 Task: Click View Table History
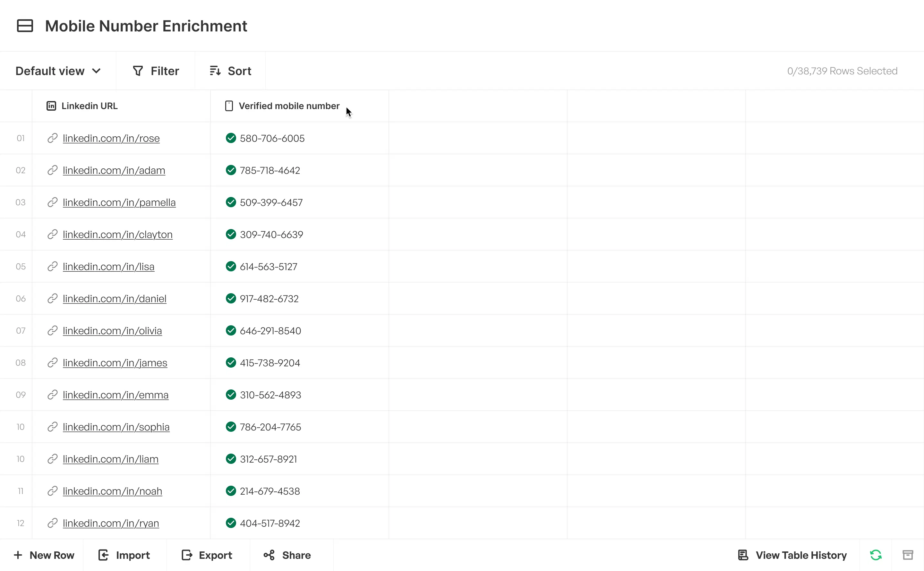pos(792,555)
